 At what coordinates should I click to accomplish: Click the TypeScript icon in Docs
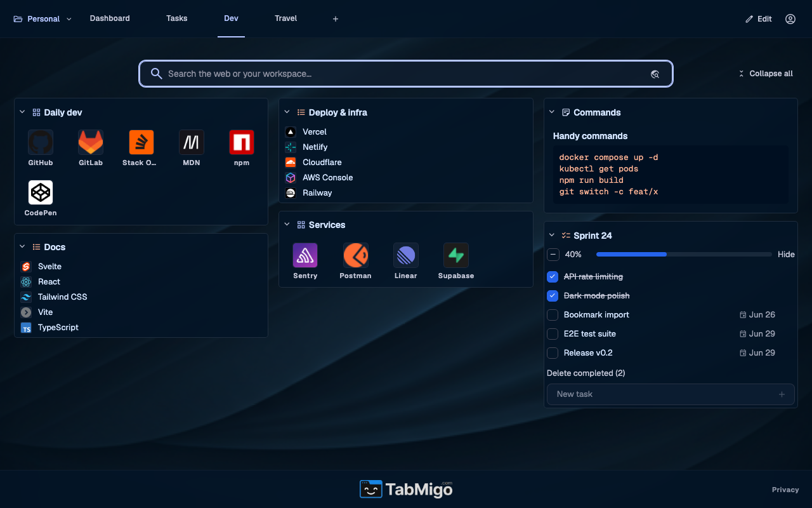26,328
